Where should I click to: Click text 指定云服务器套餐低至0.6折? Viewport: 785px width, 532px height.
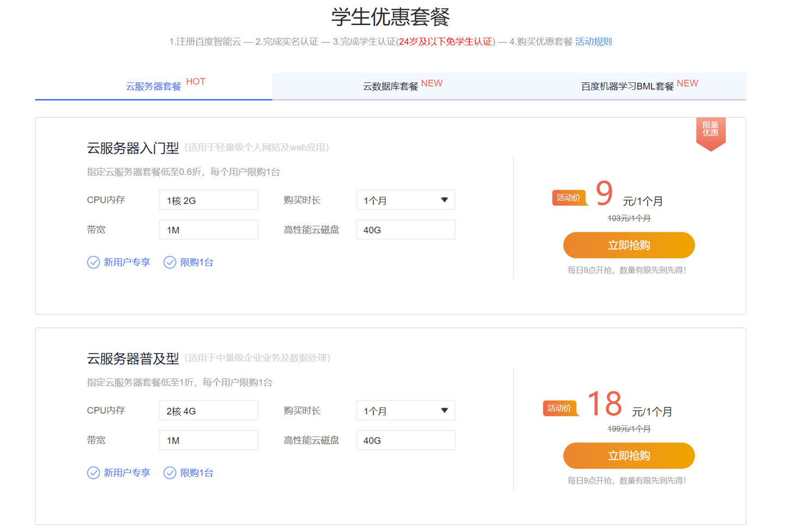[x=144, y=172]
